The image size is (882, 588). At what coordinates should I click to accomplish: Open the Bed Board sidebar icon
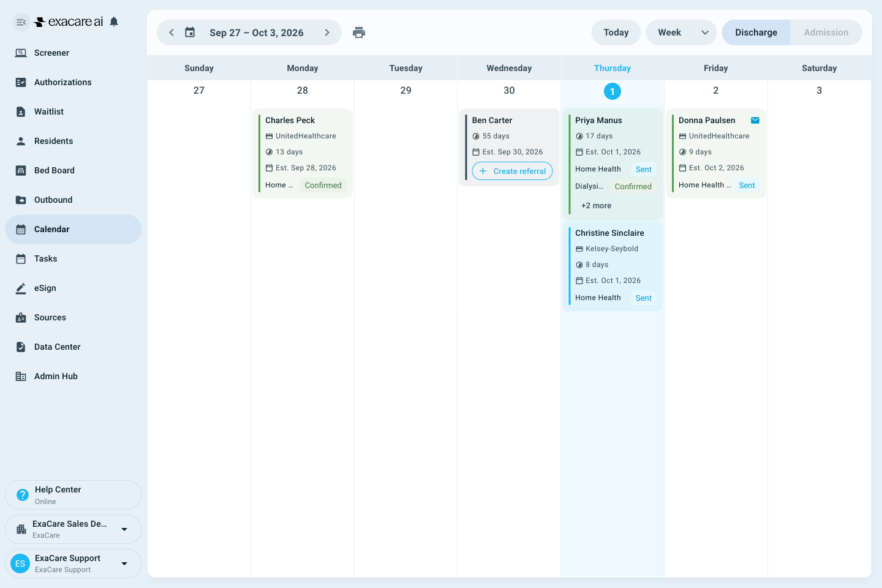pyautogui.click(x=21, y=170)
